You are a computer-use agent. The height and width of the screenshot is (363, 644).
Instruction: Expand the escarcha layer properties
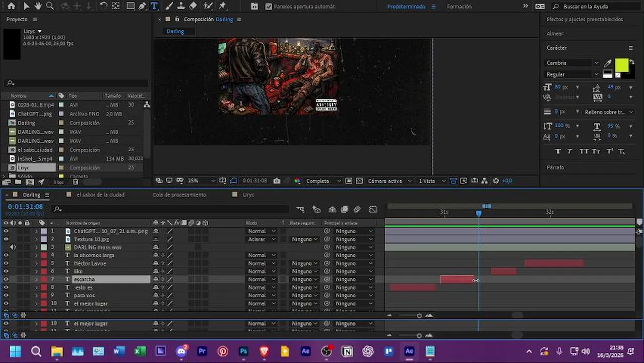[36, 279]
